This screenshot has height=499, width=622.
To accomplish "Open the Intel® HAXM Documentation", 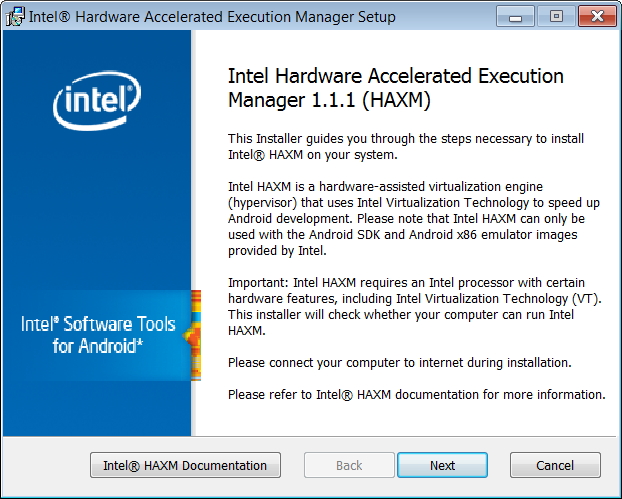I will (x=185, y=465).
